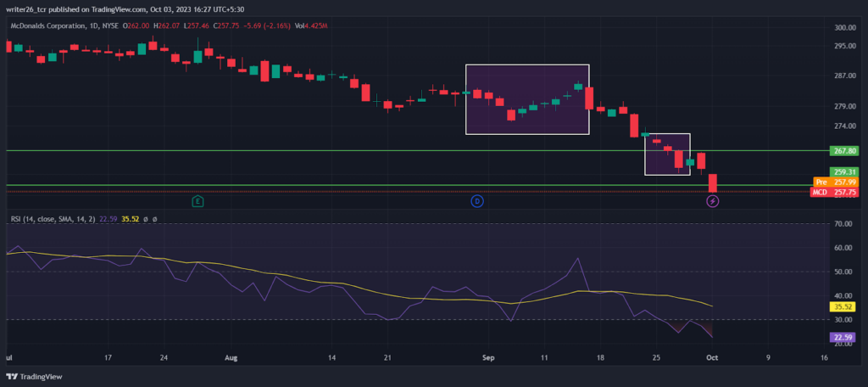Click the 11 date label on time axis
Image resolution: width=868 pixels, height=387 pixels.
[545, 357]
